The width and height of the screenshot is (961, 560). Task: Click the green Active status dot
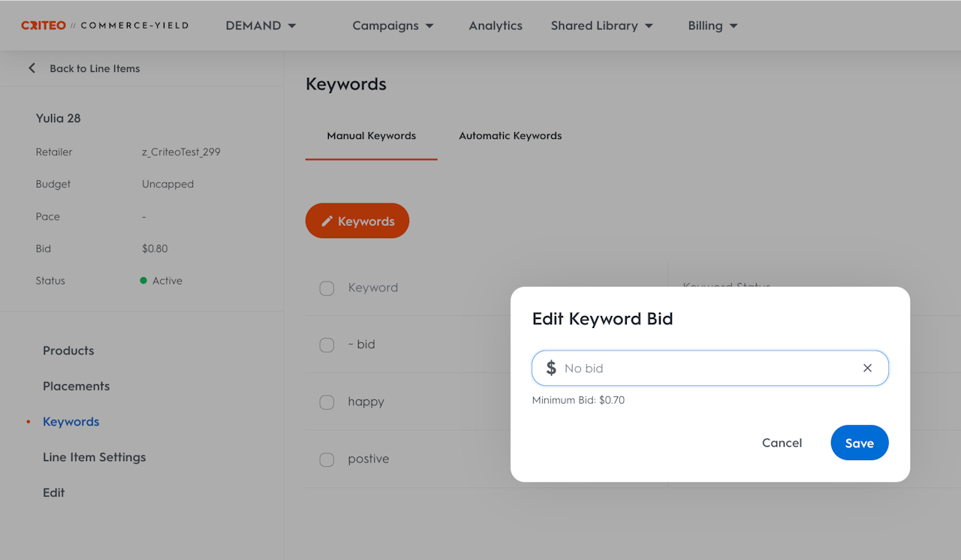pos(143,281)
